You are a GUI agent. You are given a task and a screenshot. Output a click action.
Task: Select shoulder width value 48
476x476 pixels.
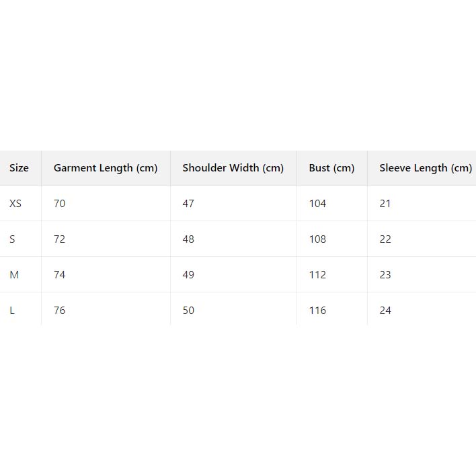point(188,239)
